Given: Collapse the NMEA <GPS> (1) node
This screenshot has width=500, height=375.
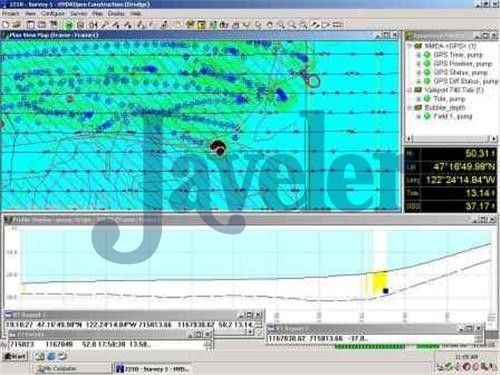Looking at the screenshot, I should tap(410, 46).
